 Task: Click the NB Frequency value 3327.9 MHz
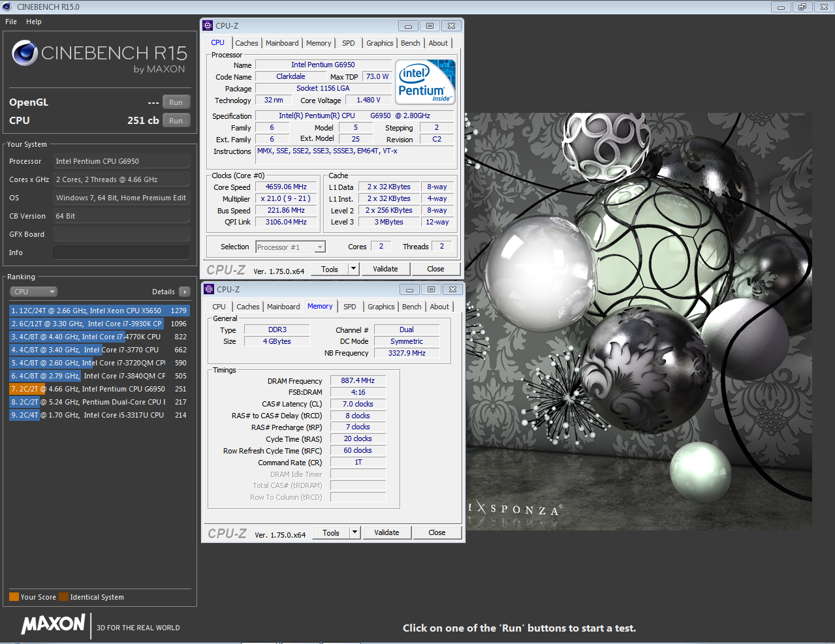(x=407, y=353)
